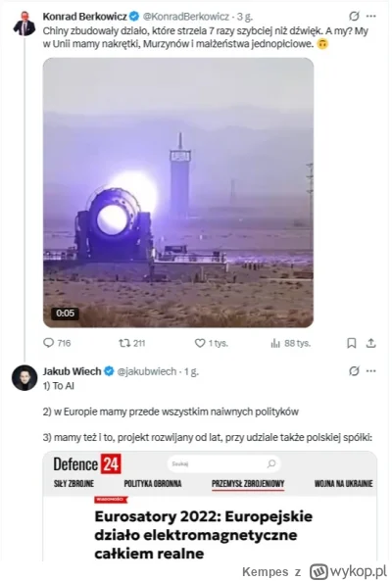View analytics showing 88 tys. views
The width and height of the screenshot is (392, 581).
pos(290,343)
